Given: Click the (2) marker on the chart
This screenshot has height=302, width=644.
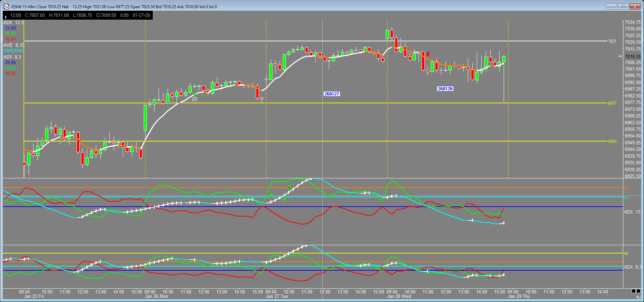Looking at the screenshot, I should (x=195, y=99).
